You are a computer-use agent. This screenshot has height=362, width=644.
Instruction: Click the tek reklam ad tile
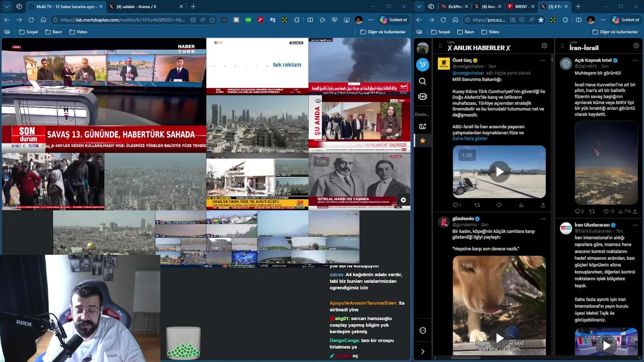tap(257, 66)
